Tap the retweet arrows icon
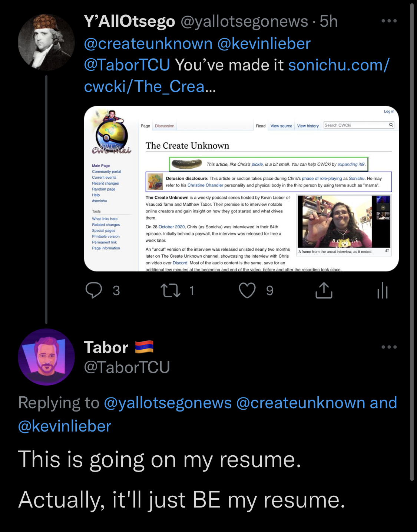The image size is (417, 532). [x=171, y=290]
